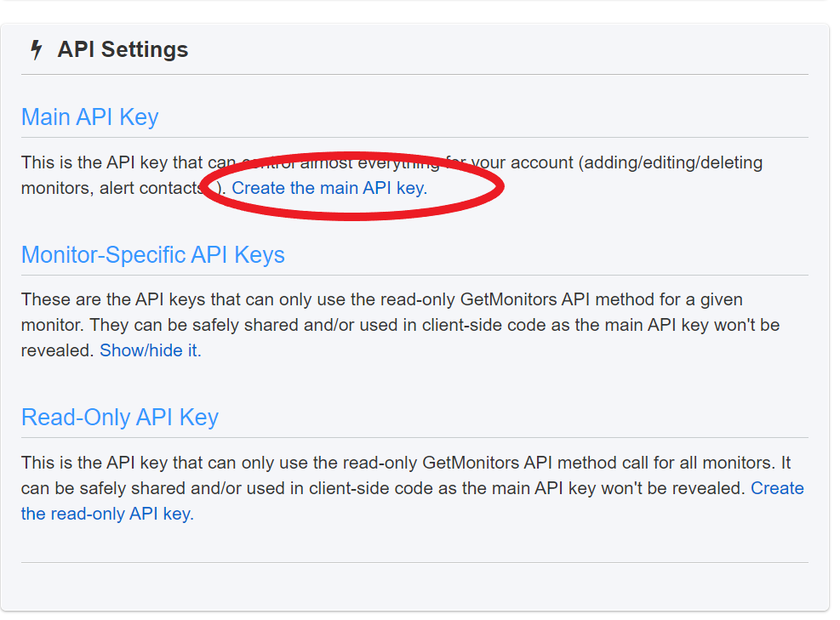The height and width of the screenshot is (620, 840).
Task: Click the Create the read-only API key link
Action: 107,514
